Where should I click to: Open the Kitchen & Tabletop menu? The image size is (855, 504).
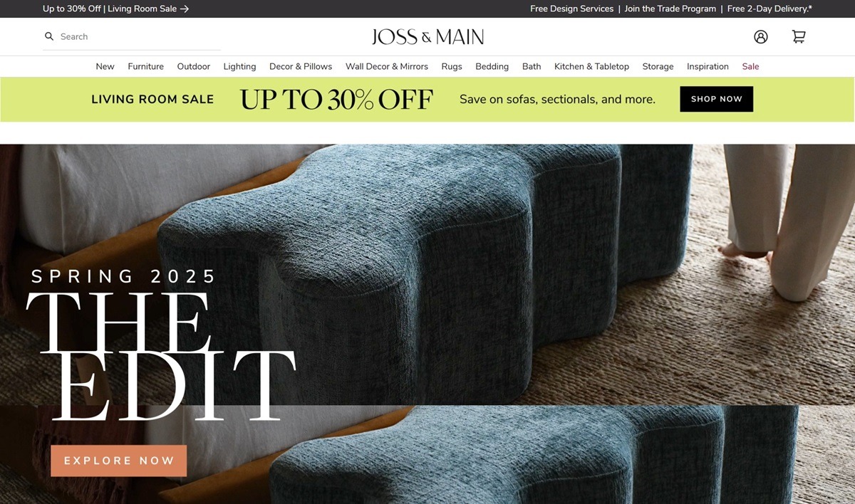coord(591,66)
